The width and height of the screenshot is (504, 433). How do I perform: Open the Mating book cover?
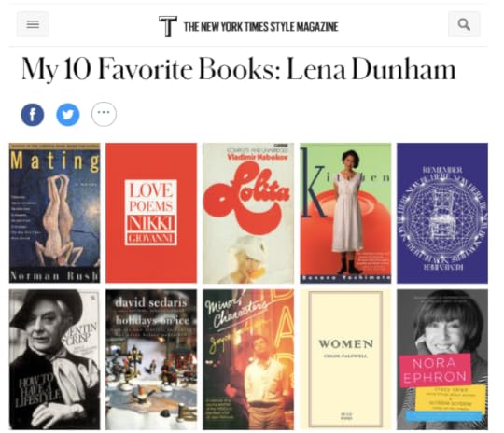pos(55,213)
